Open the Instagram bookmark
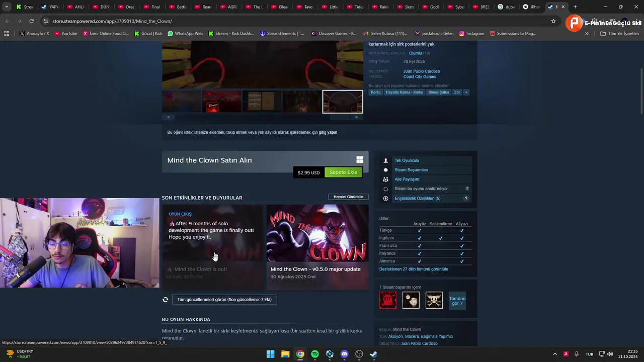 pos(471,34)
